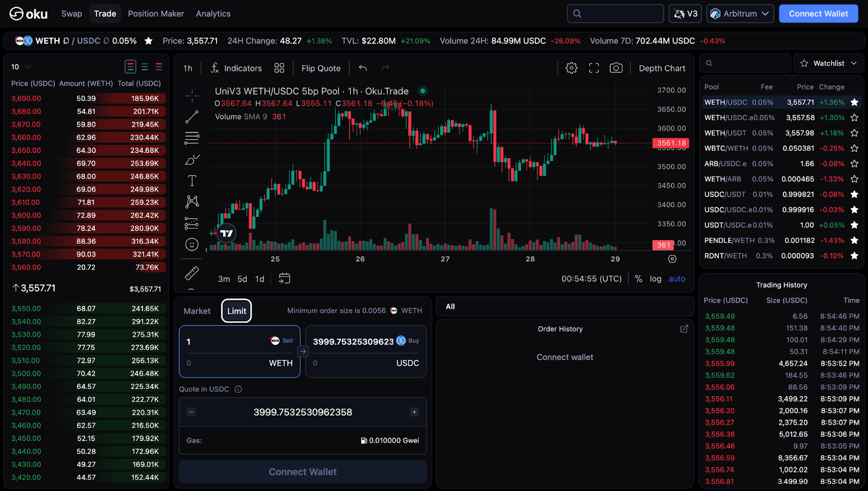Screen dimensions: 868x491
Task: Select the XABCD pattern drawing tool
Action: click(x=192, y=201)
